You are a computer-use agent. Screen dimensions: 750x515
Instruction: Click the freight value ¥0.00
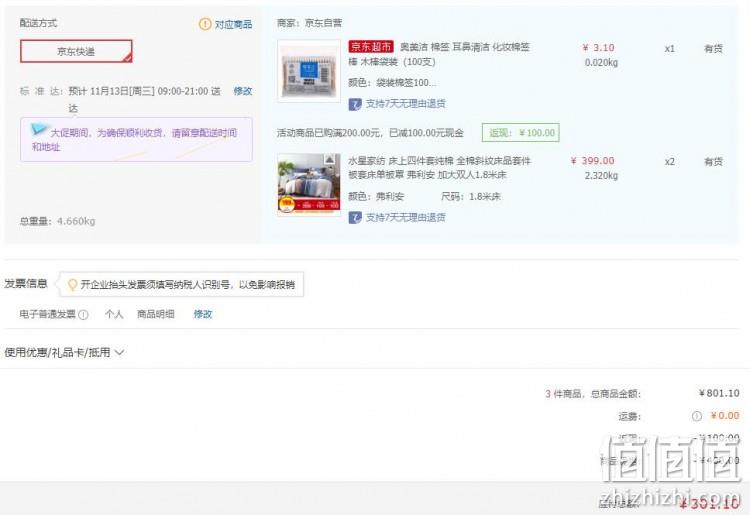point(725,416)
